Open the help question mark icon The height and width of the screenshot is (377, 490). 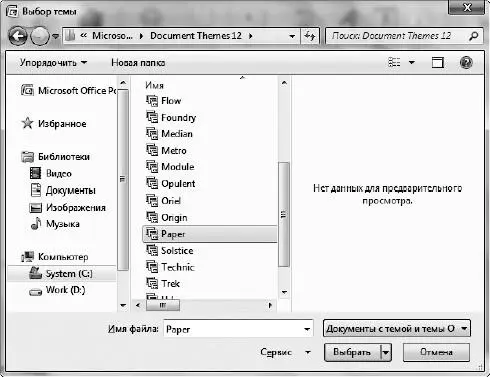pos(466,62)
